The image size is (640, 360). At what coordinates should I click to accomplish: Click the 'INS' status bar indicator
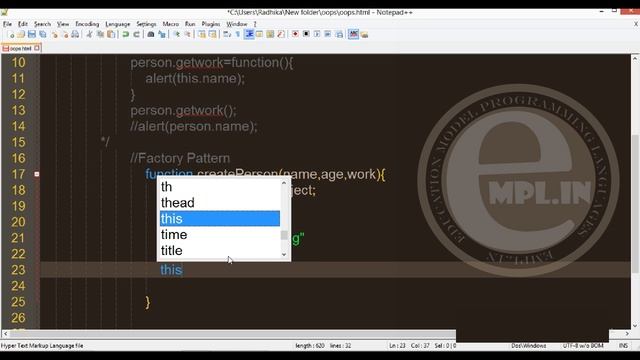pyautogui.click(x=623, y=346)
